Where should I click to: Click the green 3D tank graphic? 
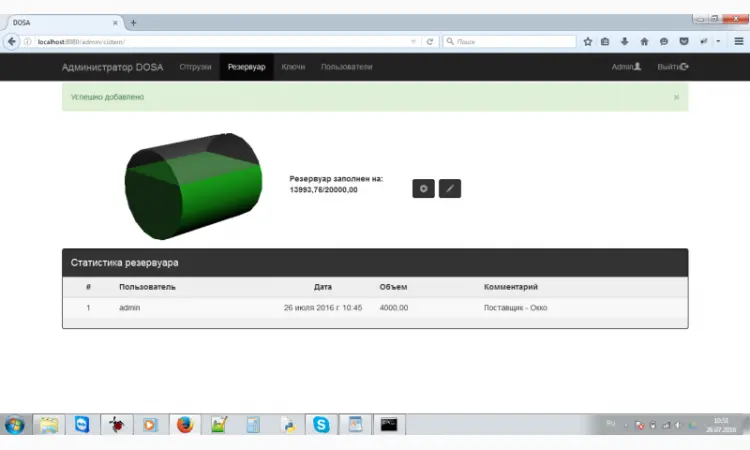[193, 186]
